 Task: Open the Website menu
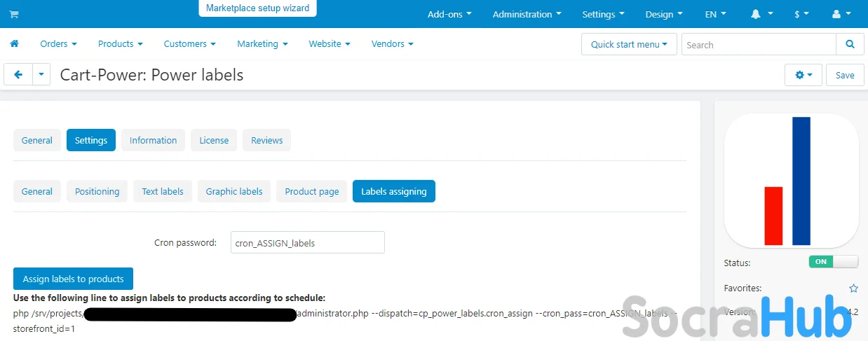coord(329,43)
